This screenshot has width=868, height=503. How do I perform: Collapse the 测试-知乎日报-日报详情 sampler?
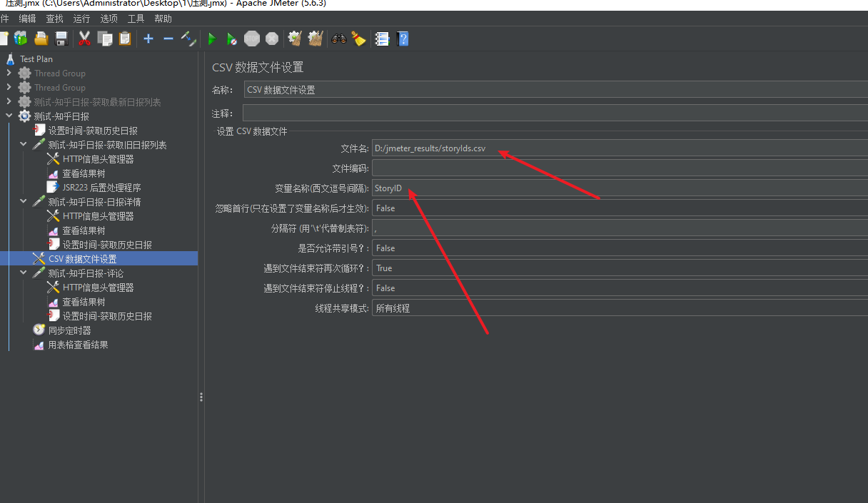coord(24,201)
